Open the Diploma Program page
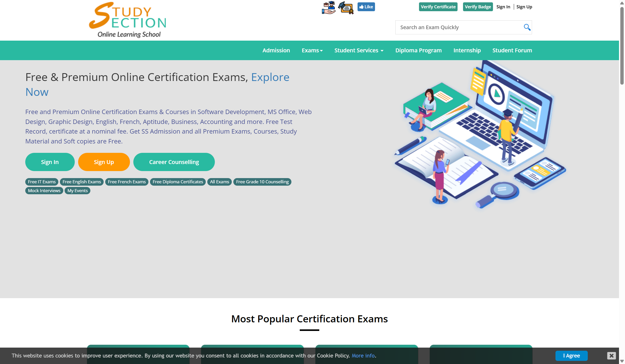The image size is (625, 364). click(x=418, y=50)
